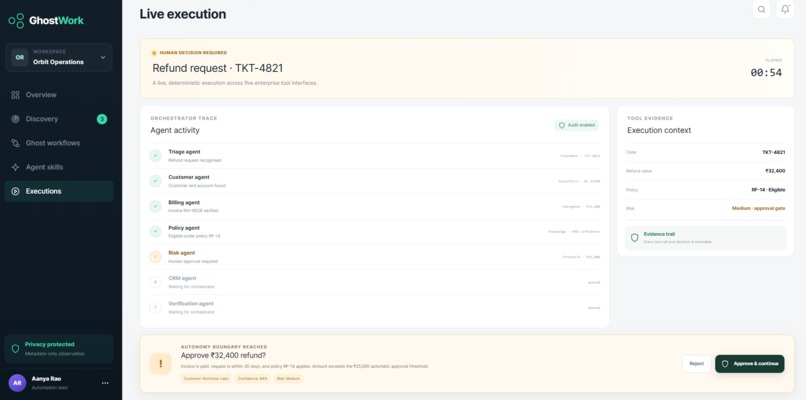Click the Medium · approval gate risk value
This screenshot has width=806, height=400.
pyautogui.click(x=758, y=208)
